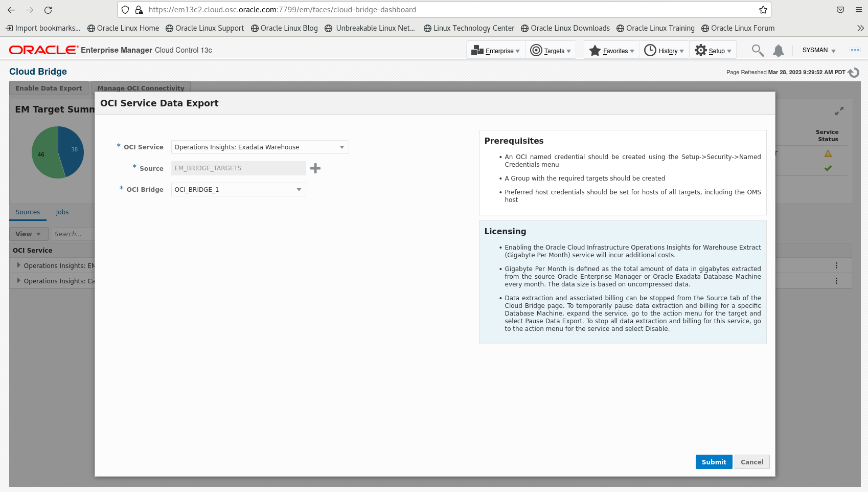The image size is (868, 492).
Task: Click the Prerequisites heading
Action: [x=514, y=141]
